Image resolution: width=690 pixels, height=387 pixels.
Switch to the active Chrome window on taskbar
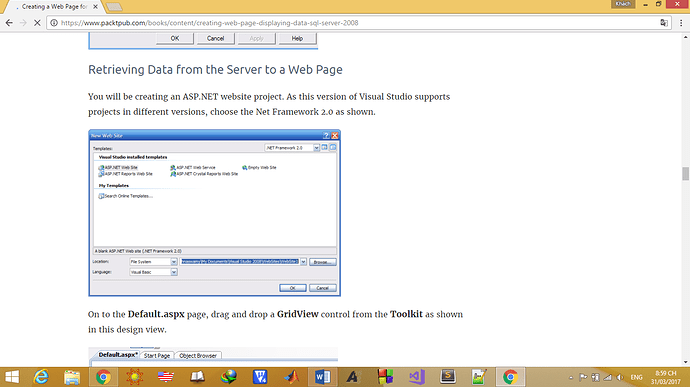[510, 377]
